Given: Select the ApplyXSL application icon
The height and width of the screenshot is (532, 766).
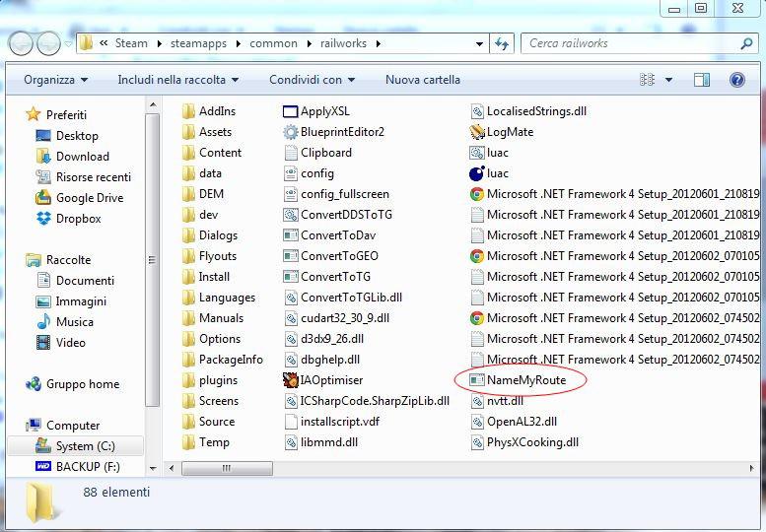Looking at the screenshot, I should click(290, 111).
